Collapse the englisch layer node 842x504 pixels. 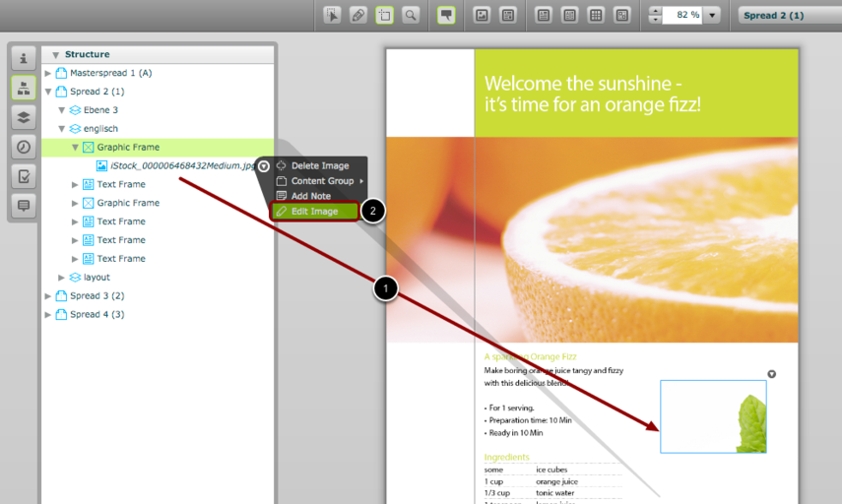[62, 129]
